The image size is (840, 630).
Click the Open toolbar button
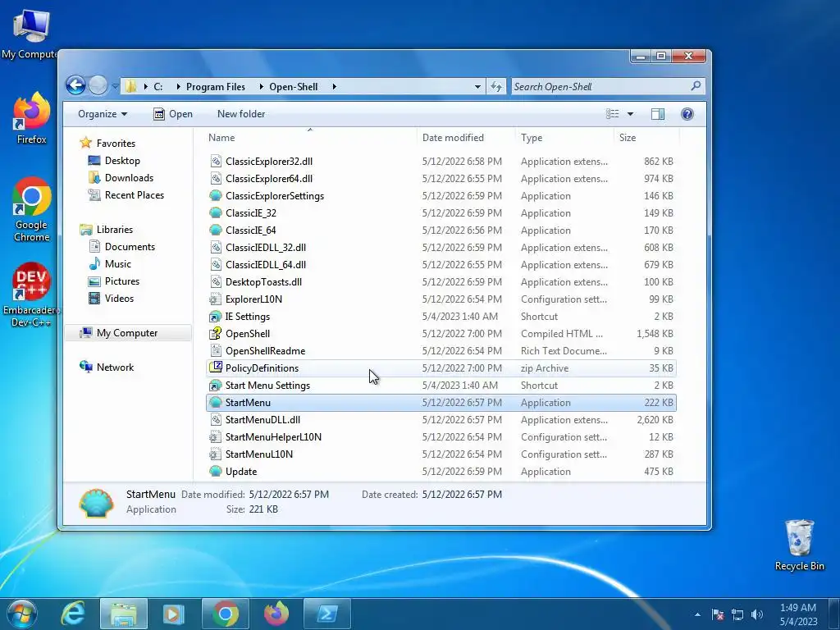[173, 114]
